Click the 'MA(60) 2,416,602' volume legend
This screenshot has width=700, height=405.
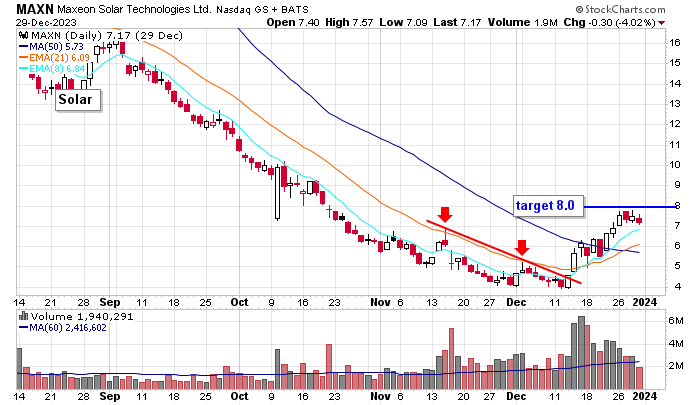(63, 328)
